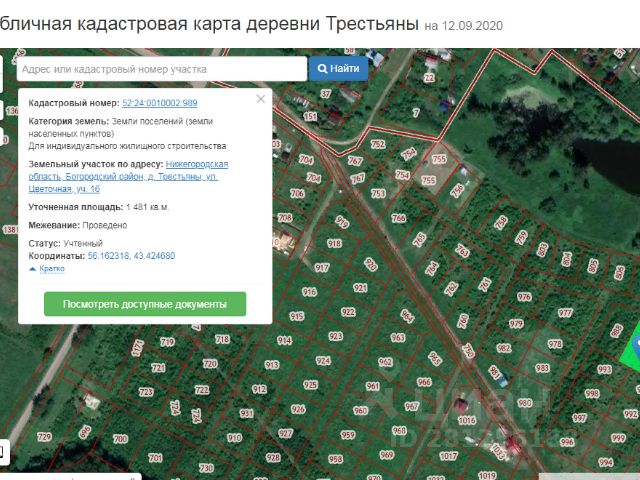This screenshot has height=480, width=640.
Task: Select parcel 926 on the map
Action: pos(298,409)
